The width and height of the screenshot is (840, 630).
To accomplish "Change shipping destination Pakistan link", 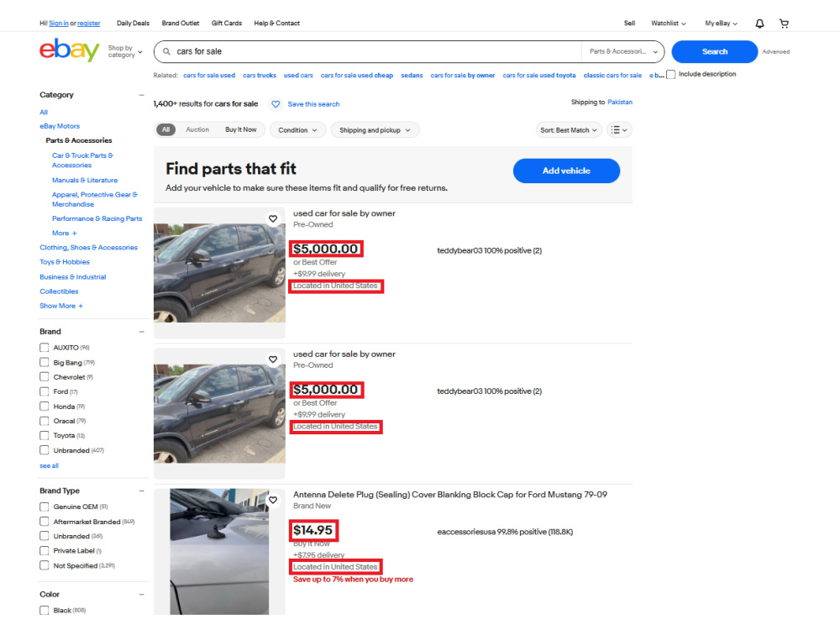I will 620,102.
